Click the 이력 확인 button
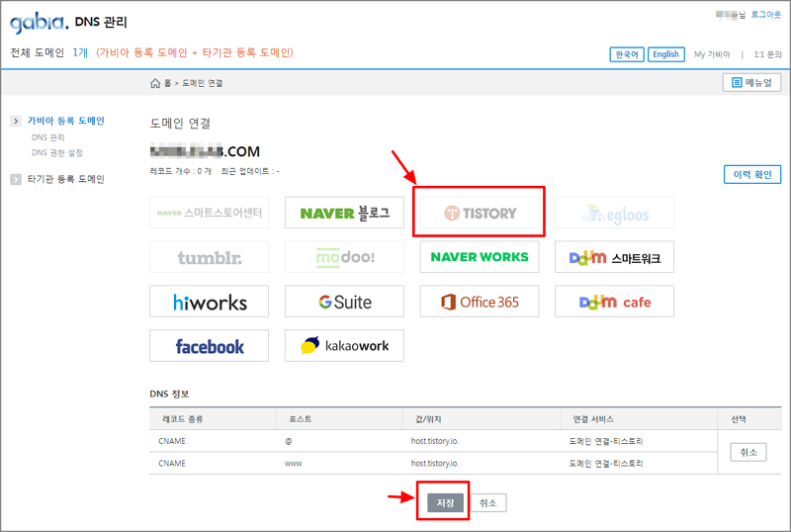The width and height of the screenshot is (791, 532). (752, 174)
